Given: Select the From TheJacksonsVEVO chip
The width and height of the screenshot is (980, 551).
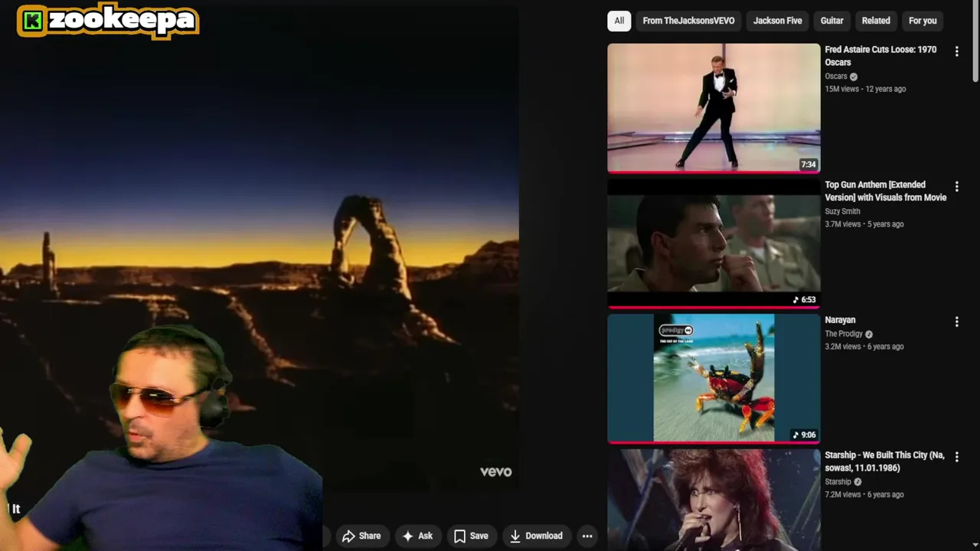Looking at the screenshot, I should point(688,21).
